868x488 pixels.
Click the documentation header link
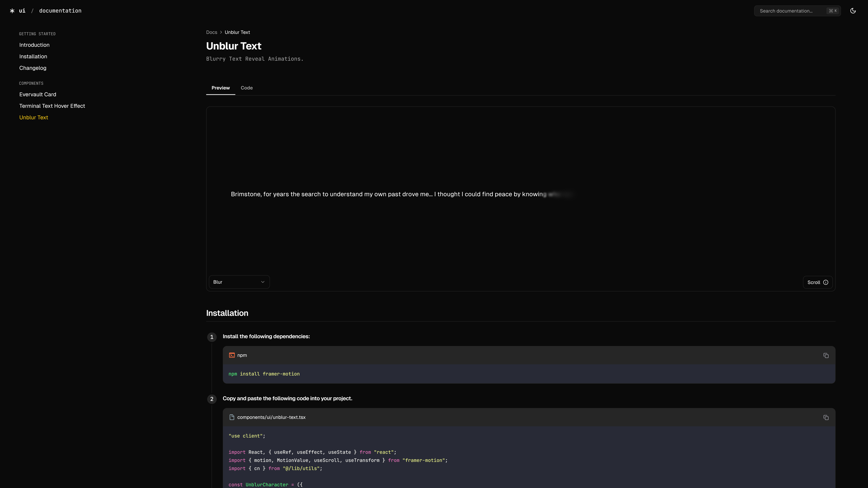(x=60, y=11)
